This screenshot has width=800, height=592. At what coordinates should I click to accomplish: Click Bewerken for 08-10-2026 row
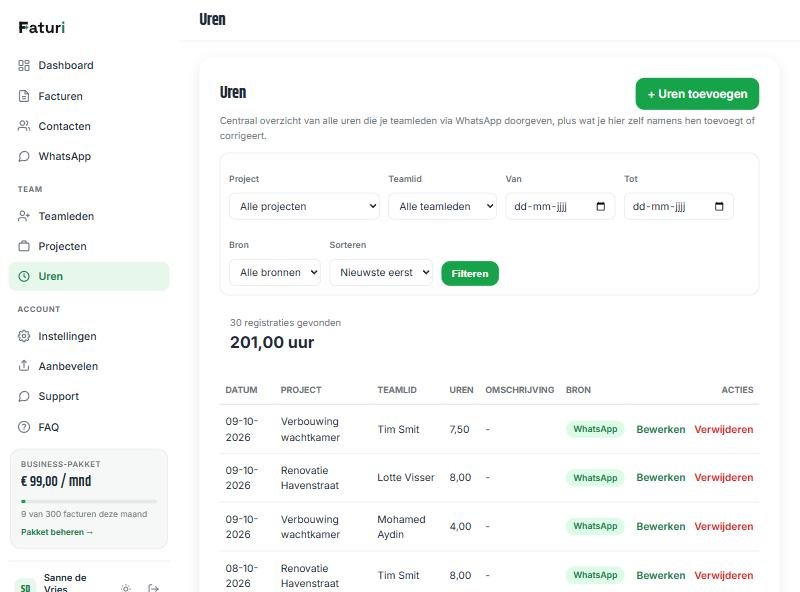[x=661, y=575]
